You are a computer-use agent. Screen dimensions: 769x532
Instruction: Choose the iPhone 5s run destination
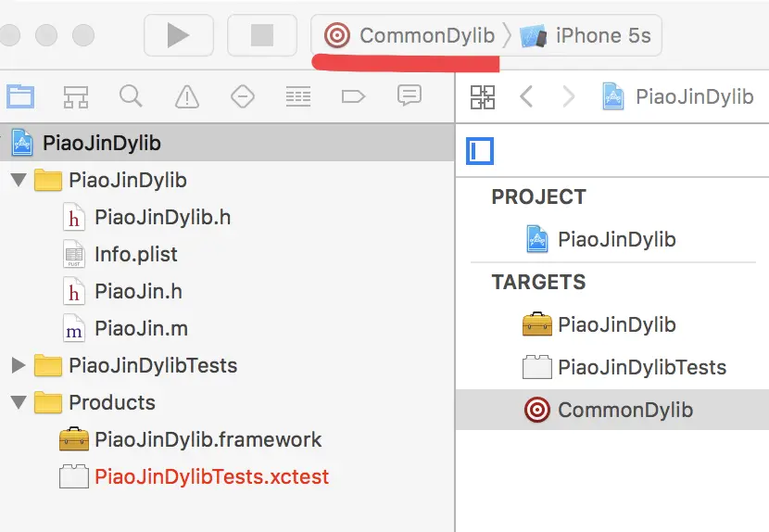pyautogui.click(x=586, y=35)
